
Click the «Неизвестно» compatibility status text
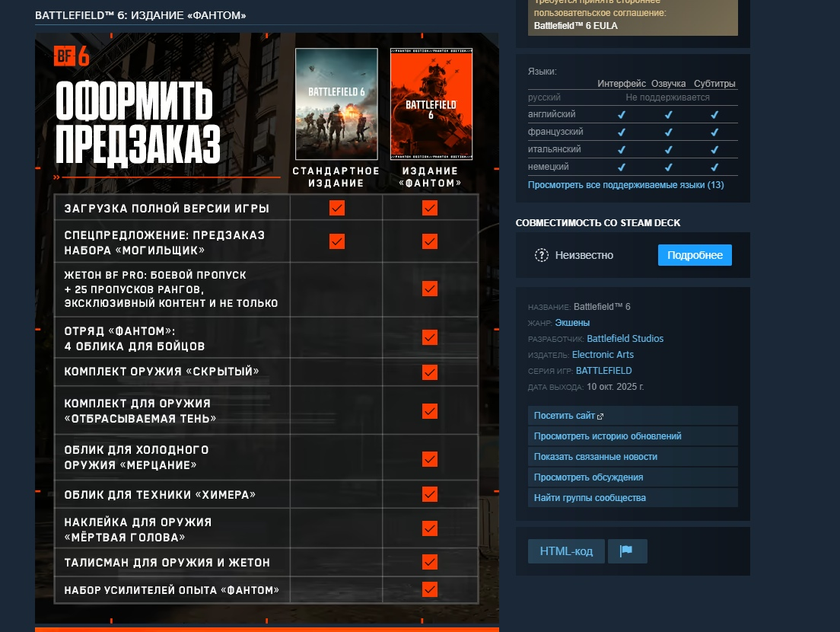(584, 255)
